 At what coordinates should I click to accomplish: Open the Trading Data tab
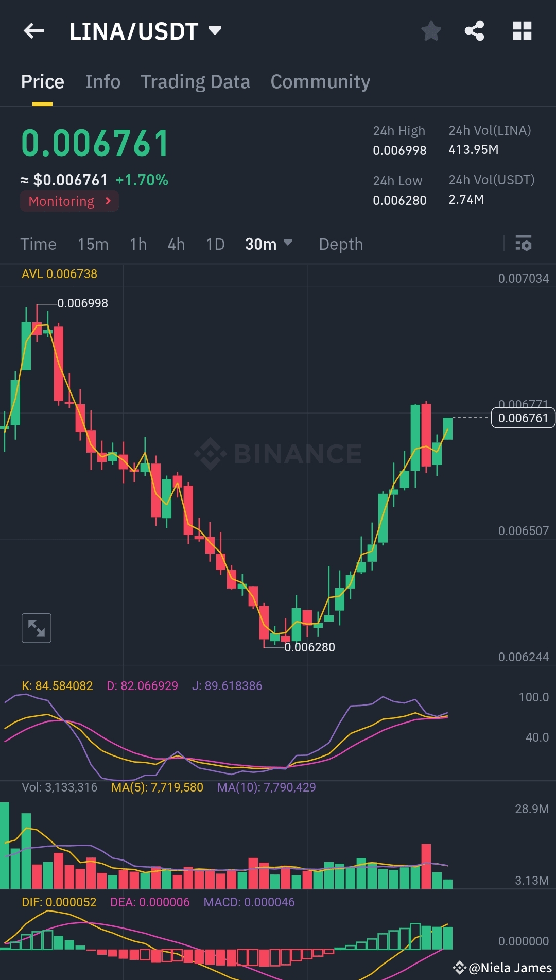pyautogui.click(x=196, y=82)
